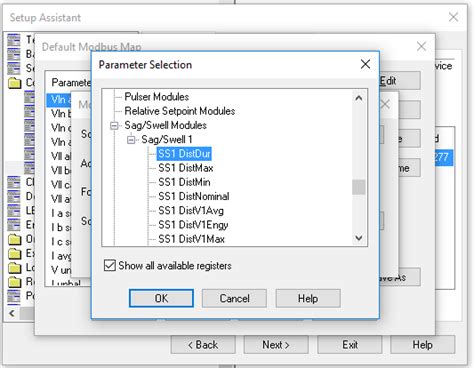Select SS1 DistMax register
This screenshot has height=368, width=474.
pyautogui.click(x=186, y=168)
